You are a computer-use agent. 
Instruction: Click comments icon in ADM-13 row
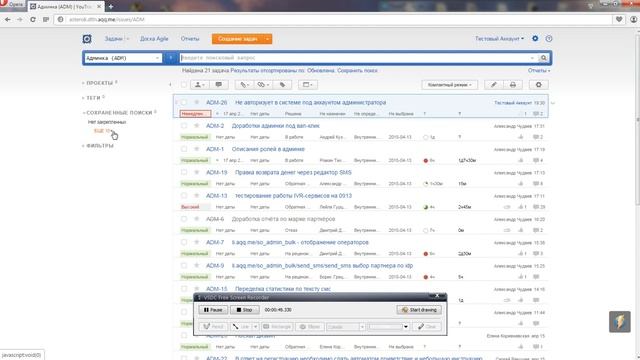pyautogui.click(x=536, y=207)
